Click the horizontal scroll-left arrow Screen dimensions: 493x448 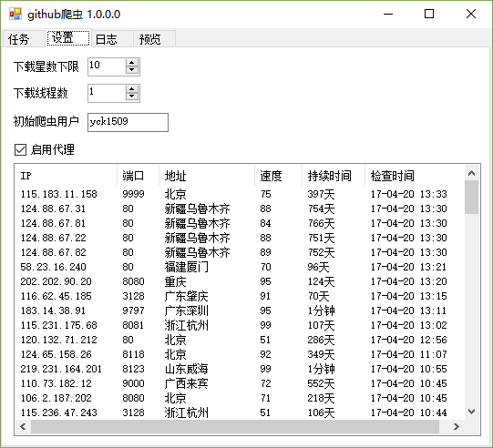23,427
